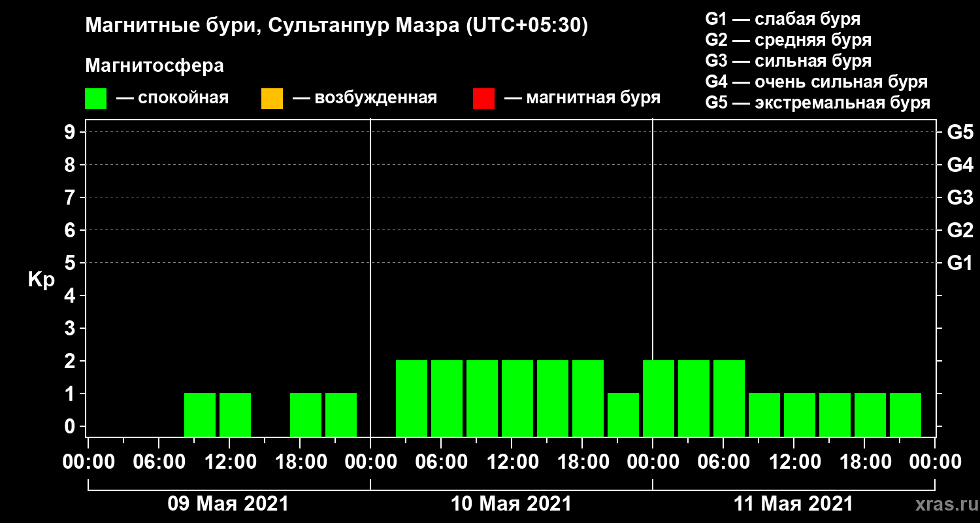Click the 'G2 — средняя буря' legend line
Screen dimensions: 980x523
789,39
